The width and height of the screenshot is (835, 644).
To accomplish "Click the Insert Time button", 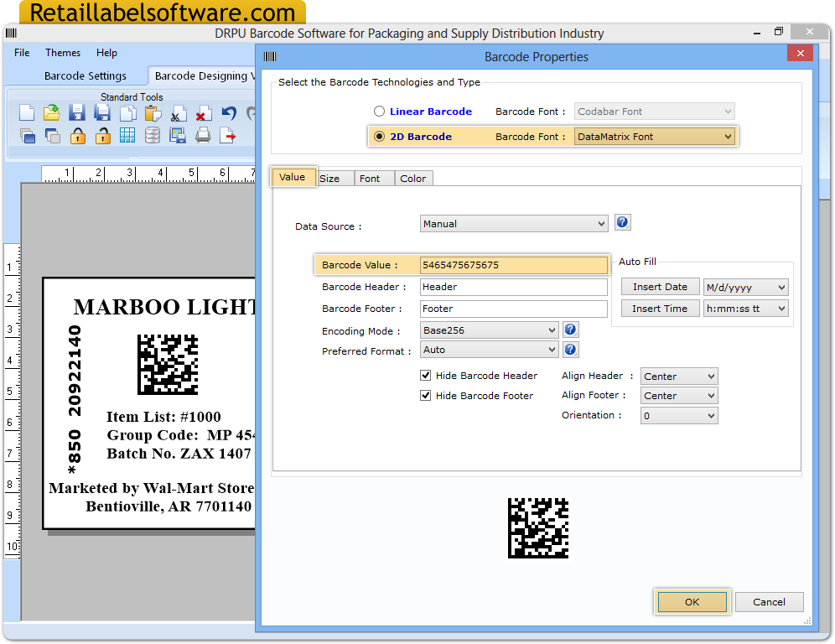I will [661, 309].
